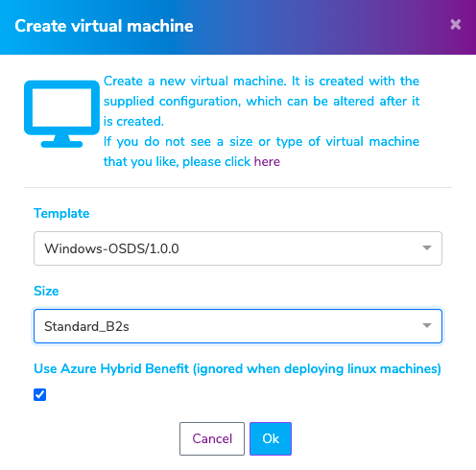The image size is (476, 470).
Task: Select the Windows-OSDS/1.0.0 value text
Action: 111,248
